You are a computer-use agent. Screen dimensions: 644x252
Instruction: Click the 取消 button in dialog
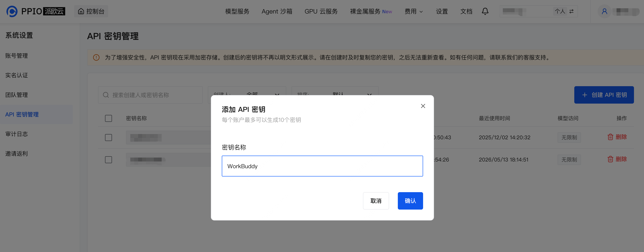[x=376, y=201]
